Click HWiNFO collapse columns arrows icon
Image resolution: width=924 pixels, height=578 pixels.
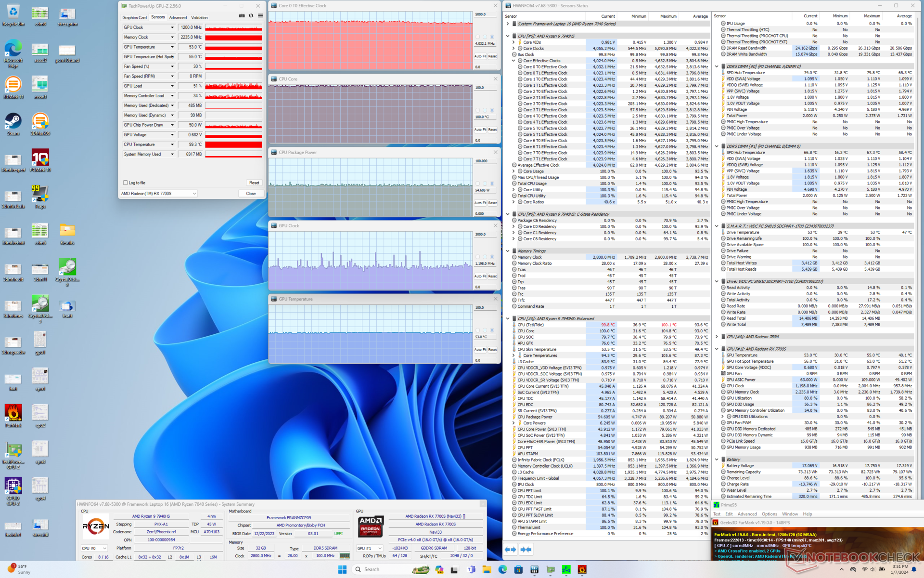(x=526, y=549)
